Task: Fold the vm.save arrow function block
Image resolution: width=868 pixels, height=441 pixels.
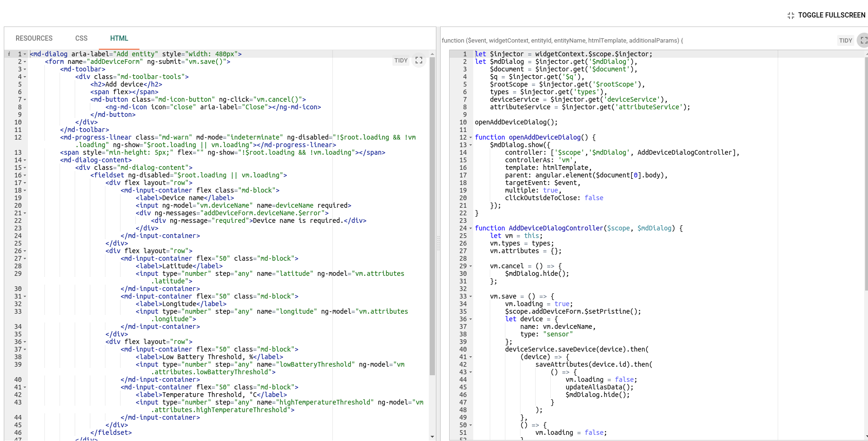Action: point(470,297)
